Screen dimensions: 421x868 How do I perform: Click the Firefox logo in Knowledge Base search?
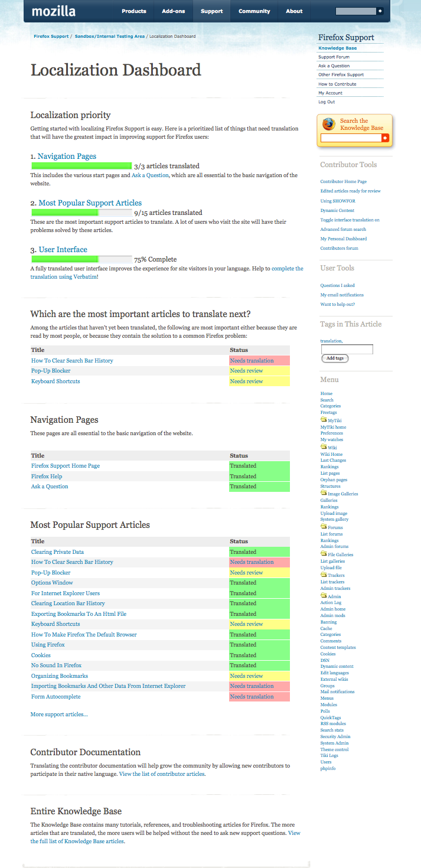329,124
